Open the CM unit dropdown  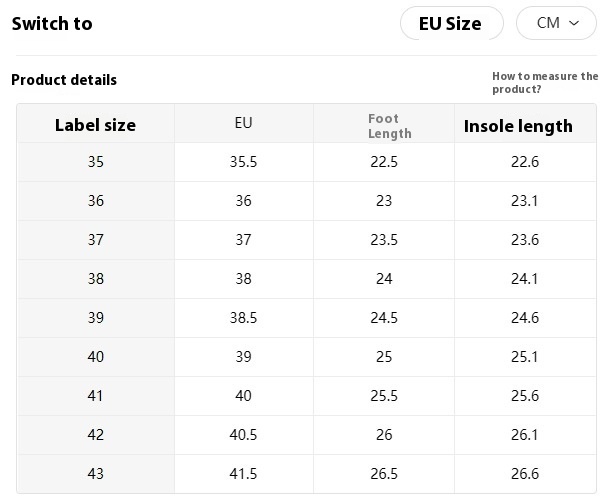coord(556,23)
